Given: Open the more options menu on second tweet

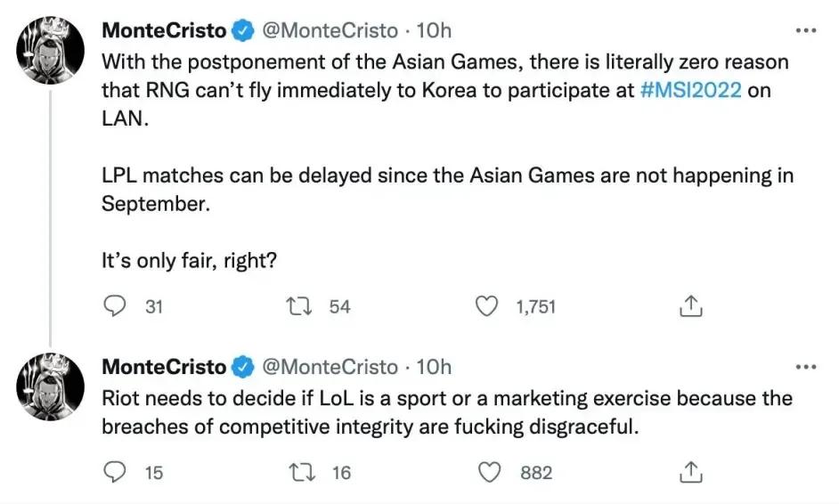Looking at the screenshot, I should [x=806, y=367].
